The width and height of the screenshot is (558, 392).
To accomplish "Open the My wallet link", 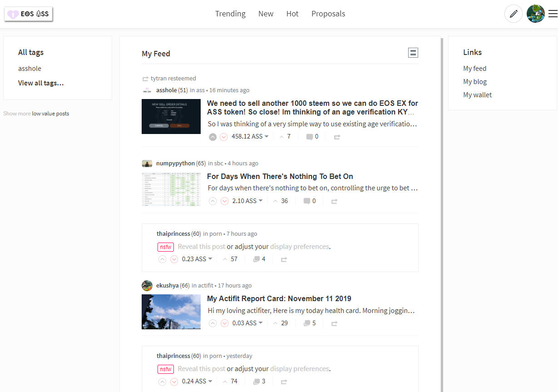I will tap(477, 95).
